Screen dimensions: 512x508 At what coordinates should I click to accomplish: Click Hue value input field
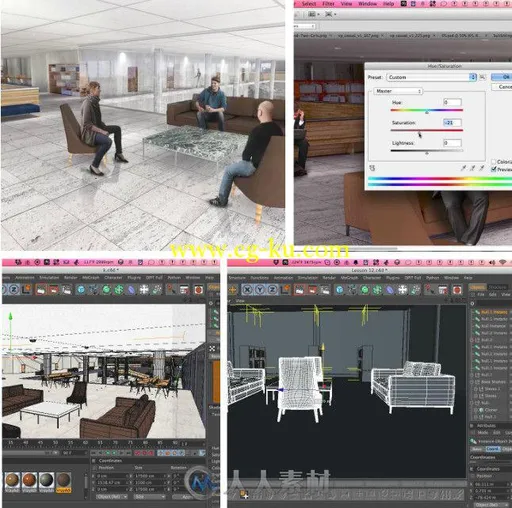(452, 102)
